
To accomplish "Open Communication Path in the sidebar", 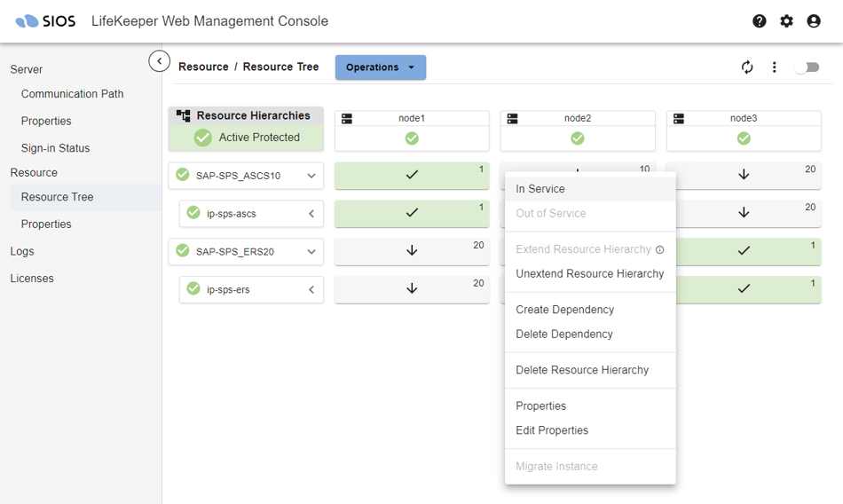I will click(x=72, y=93).
